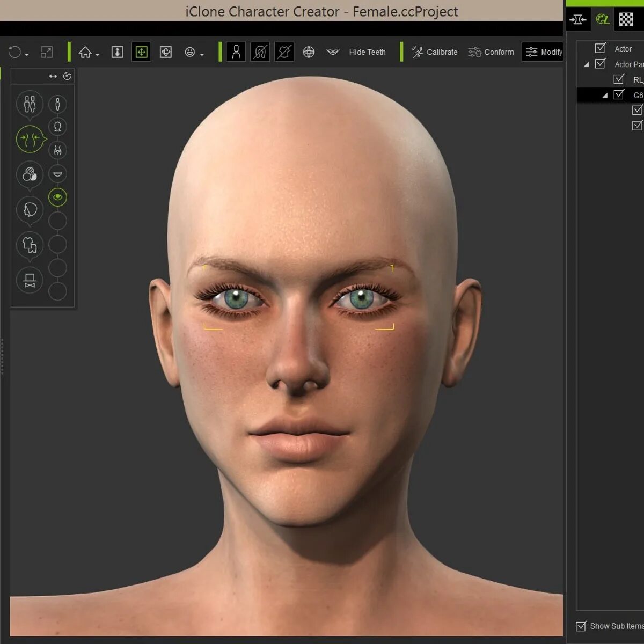Toggle the crossed-out clothing display icon
Image resolution: width=644 pixels, height=644 pixels.
point(284,52)
